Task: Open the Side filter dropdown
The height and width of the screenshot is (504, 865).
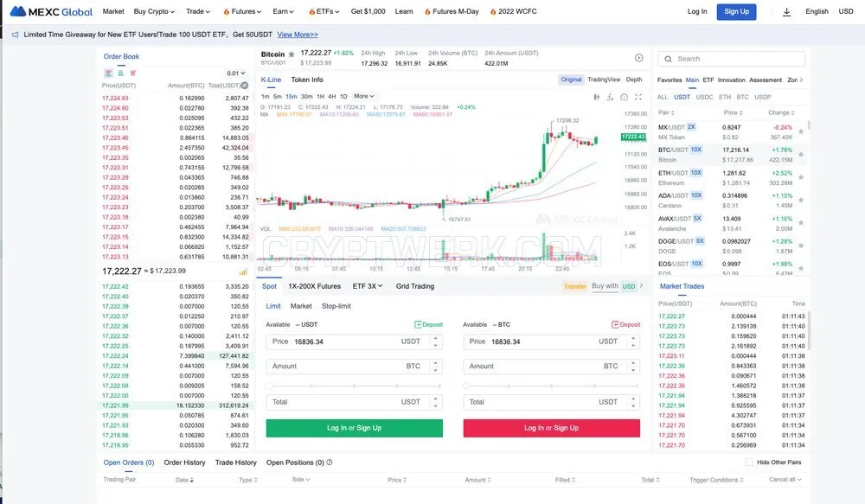Action: [301, 480]
